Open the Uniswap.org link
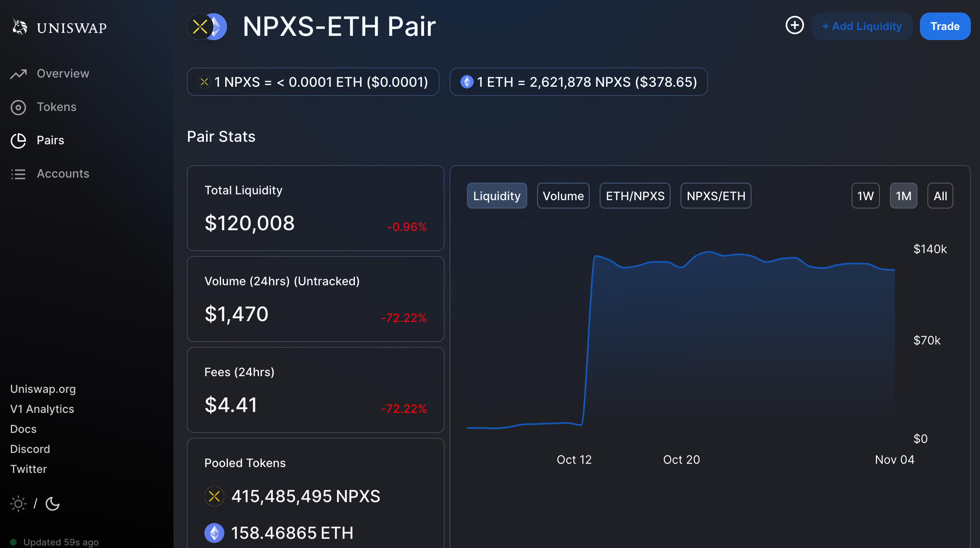The height and width of the screenshot is (548, 980). pyautogui.click(x=43, y=389)
